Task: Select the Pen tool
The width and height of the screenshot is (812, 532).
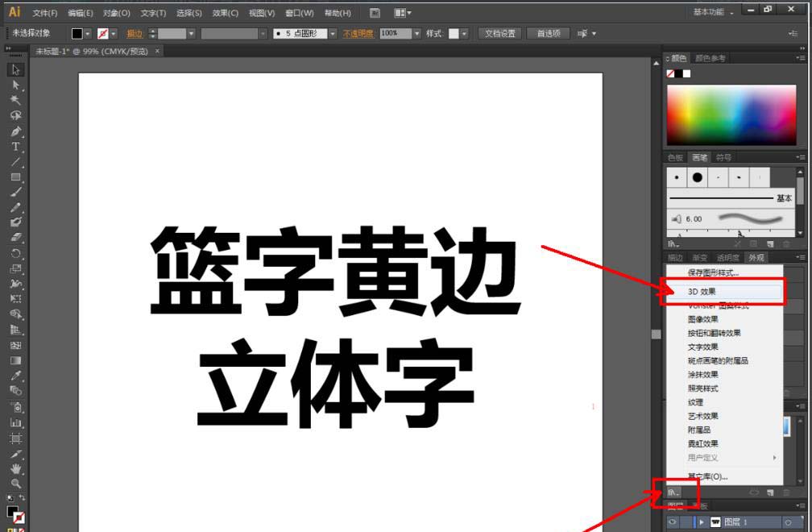Action: (15, 131)
